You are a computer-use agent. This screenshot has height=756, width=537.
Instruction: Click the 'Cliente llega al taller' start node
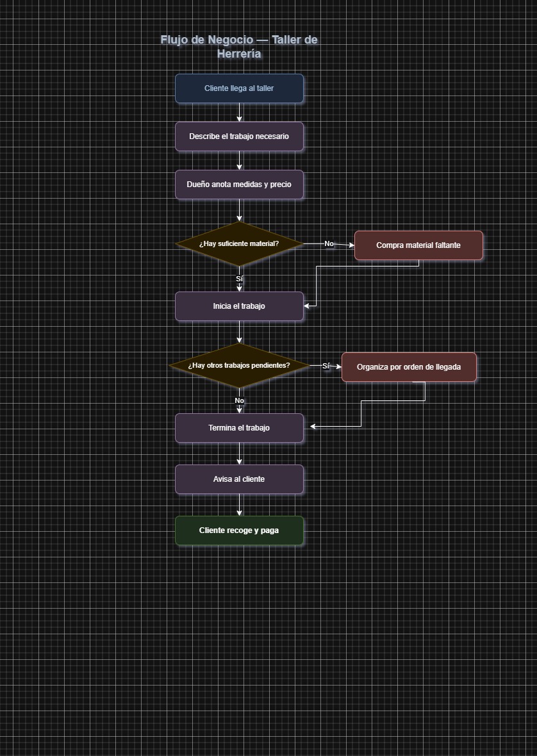[x=239, y=88]
